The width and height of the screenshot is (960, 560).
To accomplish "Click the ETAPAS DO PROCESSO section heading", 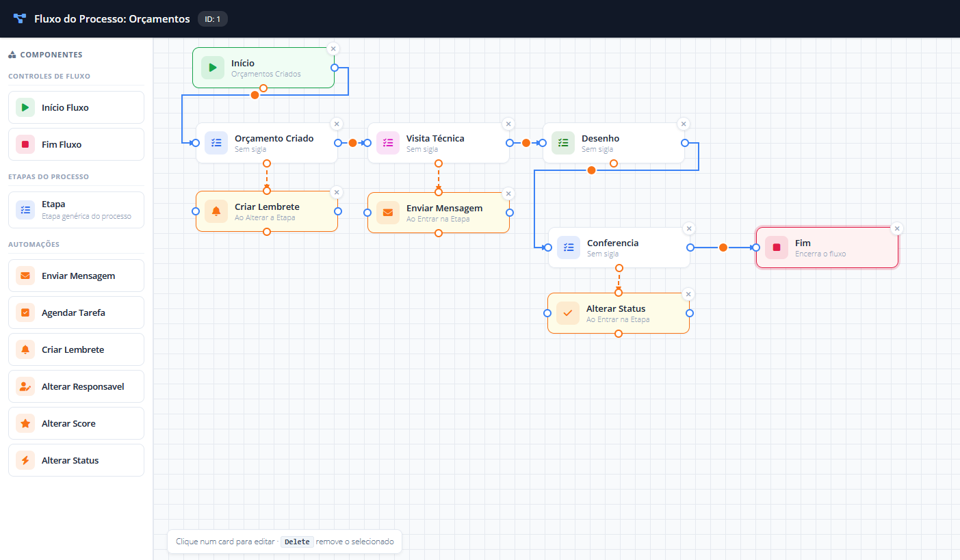I will point(49,176).
